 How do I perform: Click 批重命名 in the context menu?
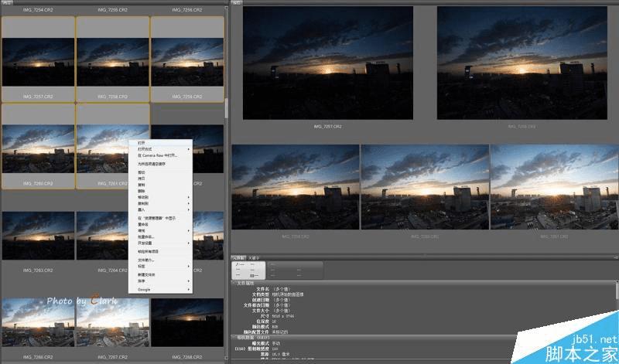click(145, 236)
